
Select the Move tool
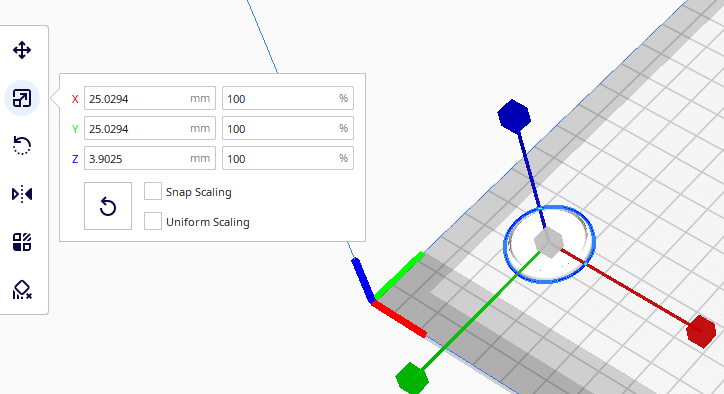click(x=22, y=50)
